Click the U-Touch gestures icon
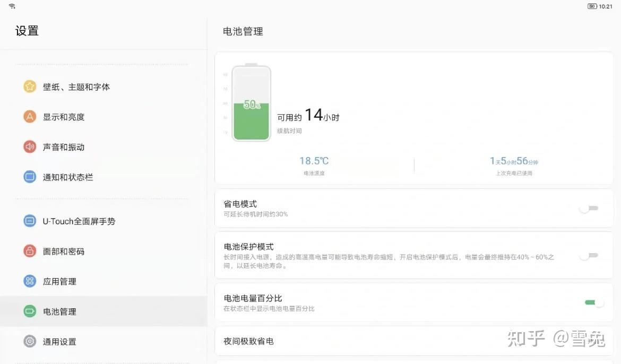The height and width of the screenshot is (364, 621). tap(30, 221)
